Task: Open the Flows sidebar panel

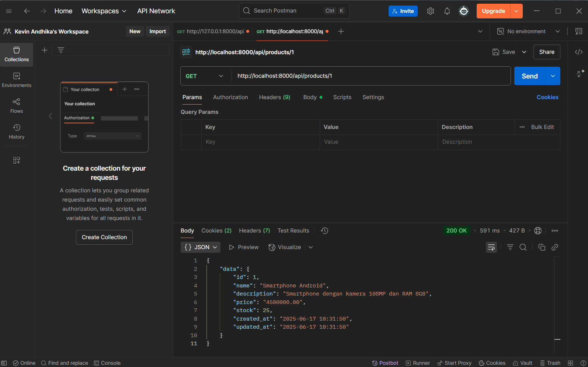Action: (17, 106)
